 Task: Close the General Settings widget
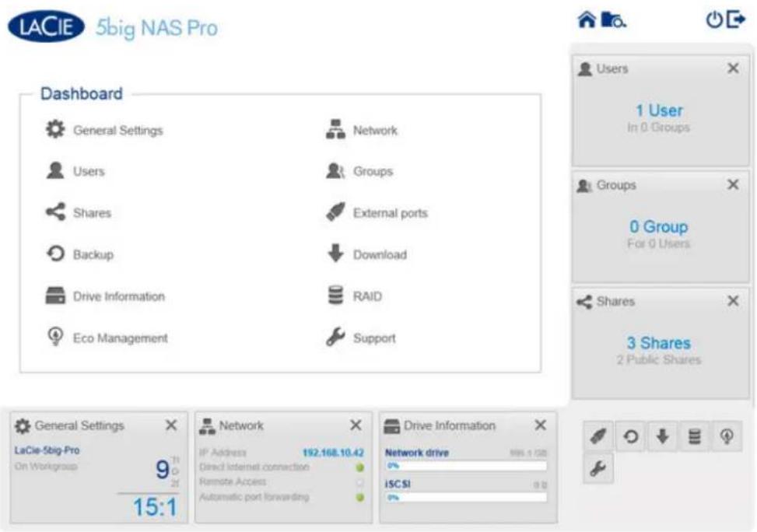tap(171, 425)
